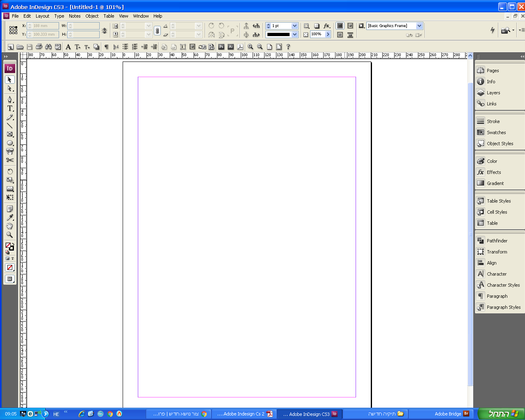Open the Bridge icon dropdown arrow
The image size is (525, 420).
click(513, 30)
